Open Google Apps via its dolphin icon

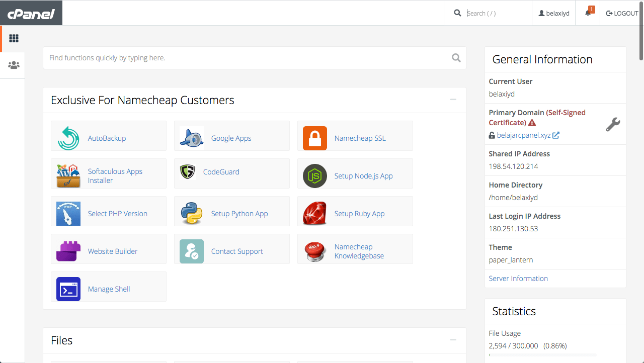point(191,136)
